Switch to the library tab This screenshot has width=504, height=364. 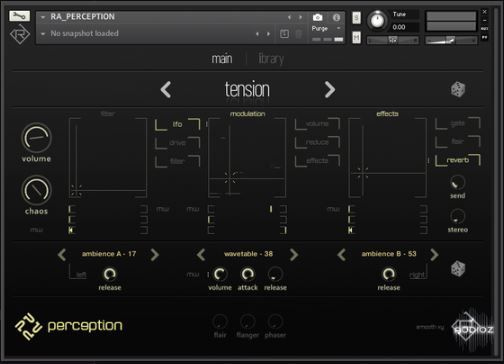(271, 59)
